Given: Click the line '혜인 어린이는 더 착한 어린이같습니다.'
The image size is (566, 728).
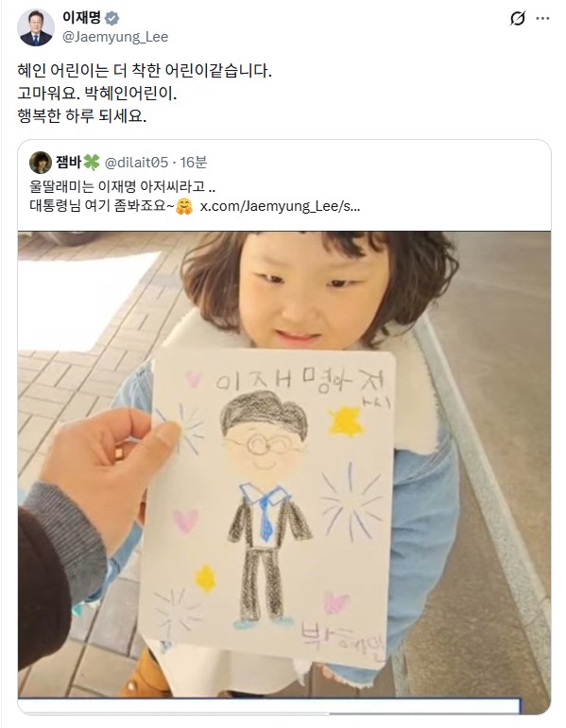Looking at the screenshot, I should [145, 71].
